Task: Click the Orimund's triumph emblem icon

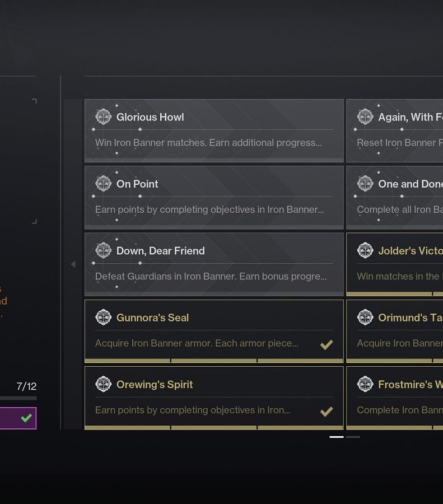Action: pyautogui.click(x=365, y=318)
